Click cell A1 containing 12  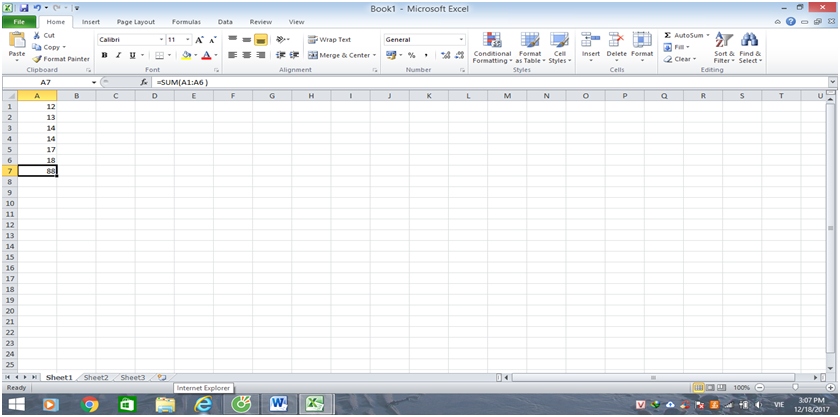37,106
